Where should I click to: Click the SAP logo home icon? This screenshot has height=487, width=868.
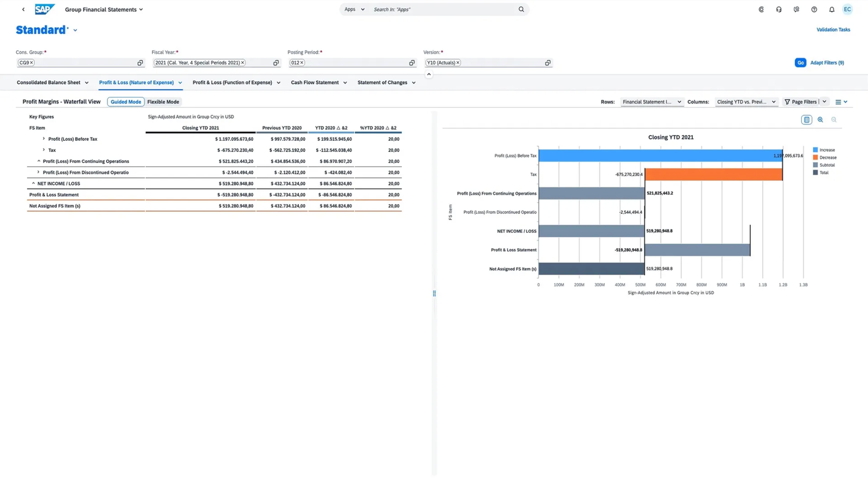[44, 9]
